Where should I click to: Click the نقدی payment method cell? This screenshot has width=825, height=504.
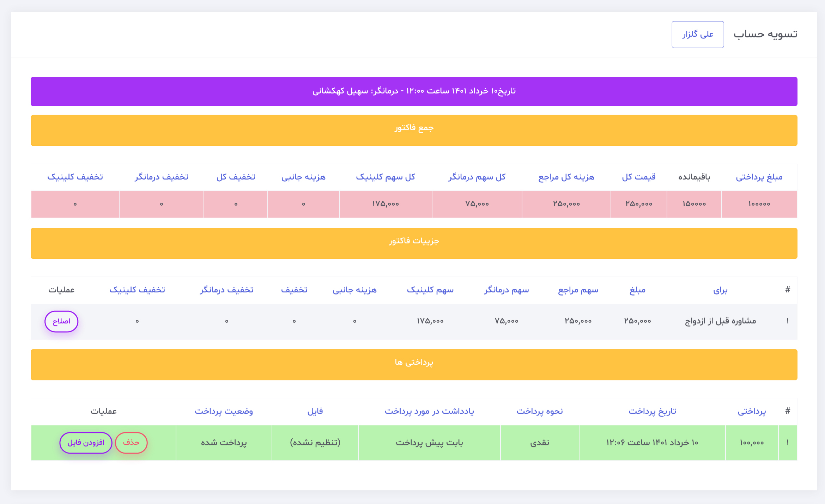click(540, 443)
